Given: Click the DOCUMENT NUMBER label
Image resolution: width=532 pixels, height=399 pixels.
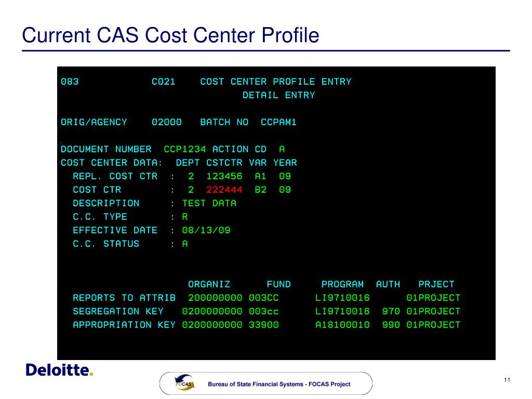Looking at the screenshot, I should [106, 149].
